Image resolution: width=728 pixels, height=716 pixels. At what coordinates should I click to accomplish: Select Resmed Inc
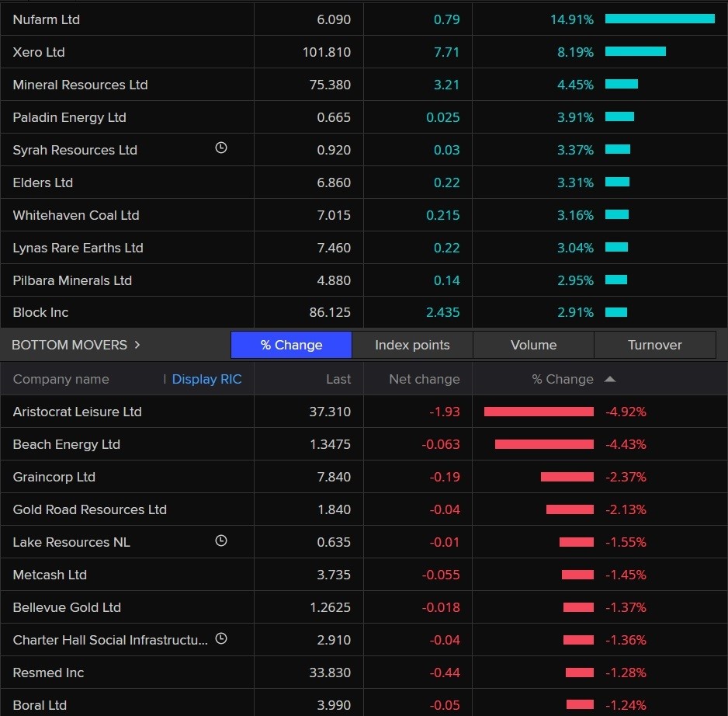coord(49,673)
